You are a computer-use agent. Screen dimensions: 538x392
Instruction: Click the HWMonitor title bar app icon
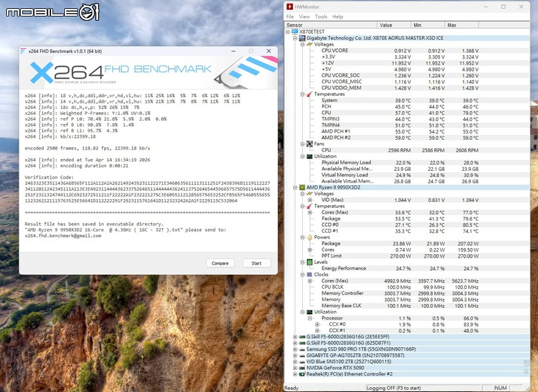point(290,6)
